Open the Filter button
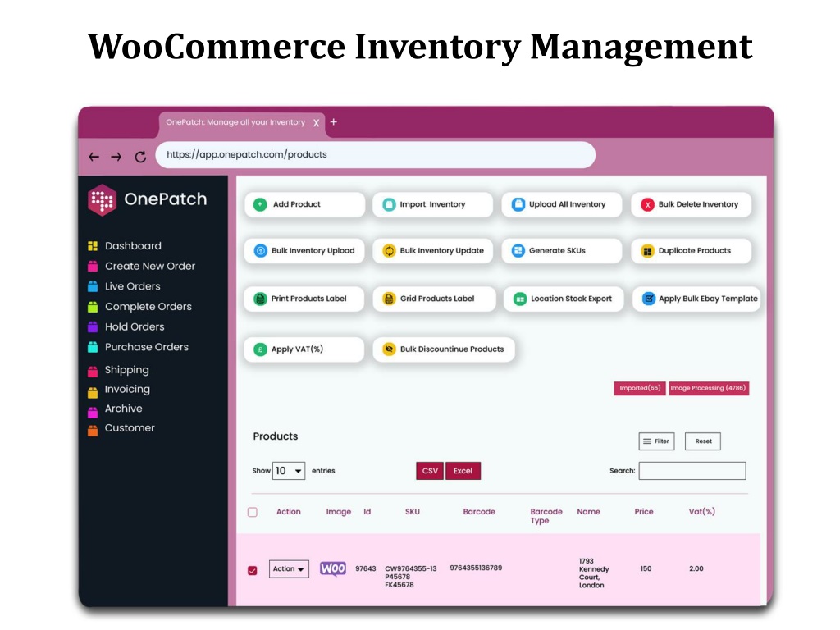The width and height of the screenshot is (840, 630). point(656,441)
